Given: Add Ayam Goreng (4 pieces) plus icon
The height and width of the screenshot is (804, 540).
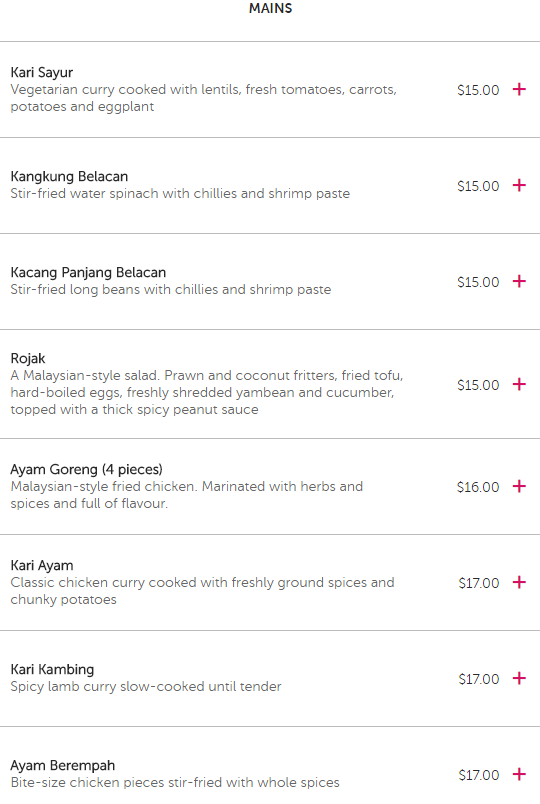Looking at the screenshot, I should coord(519,486).
